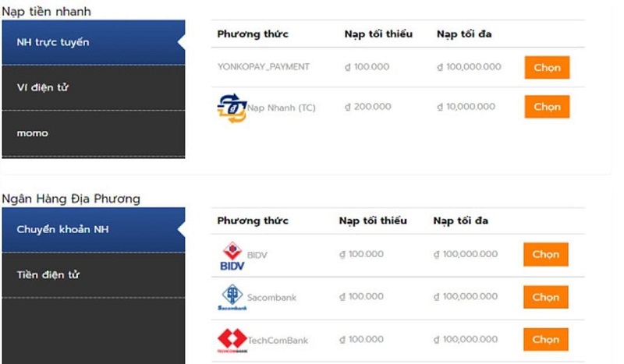The width and height of the screenshot is (624, 364).
Task: Switch to the Ví điện tử tab
Action: click(94, 87)
